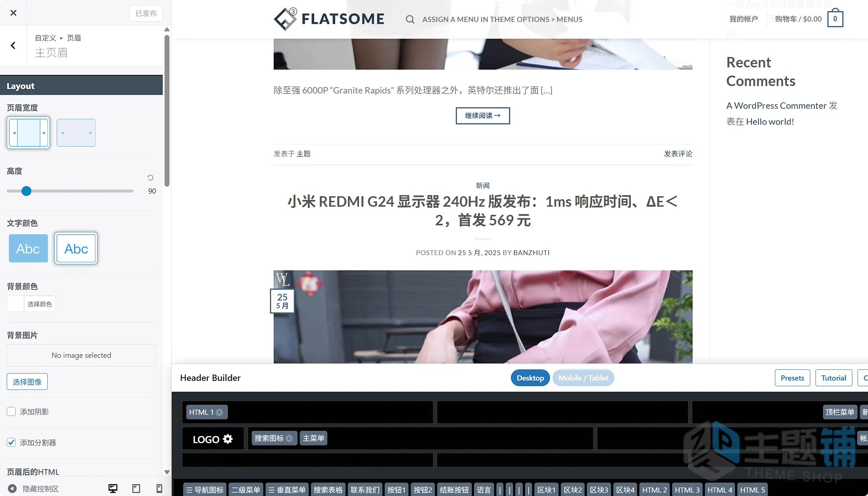Open the cart icon showing 0

[835, 19]
